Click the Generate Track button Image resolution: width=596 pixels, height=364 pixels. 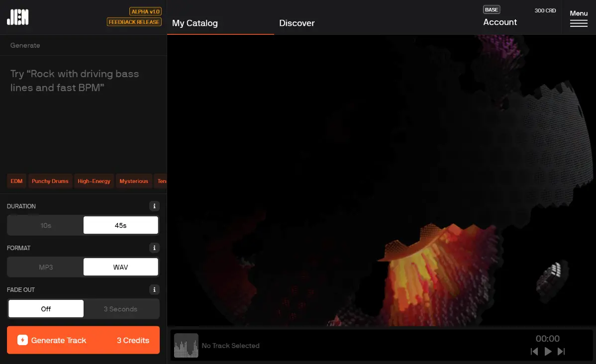coord(83,340)
